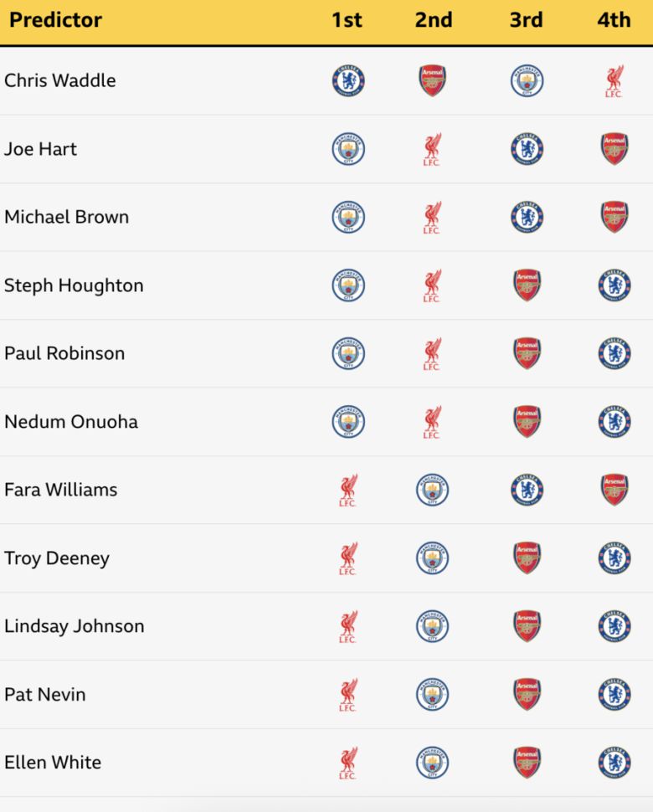Select the Chris Waddle predictor name
653x812 pixels.
coord(60,81)
